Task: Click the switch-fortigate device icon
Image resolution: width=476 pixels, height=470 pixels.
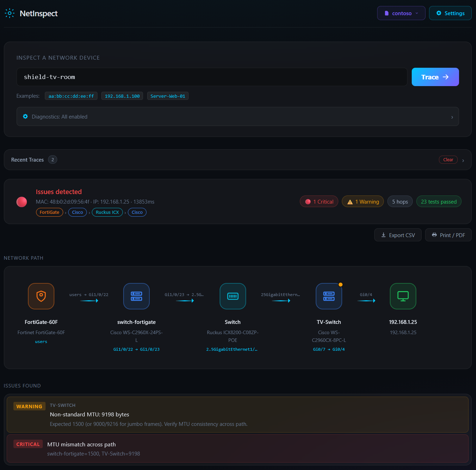Action: (x=137, y=296)
